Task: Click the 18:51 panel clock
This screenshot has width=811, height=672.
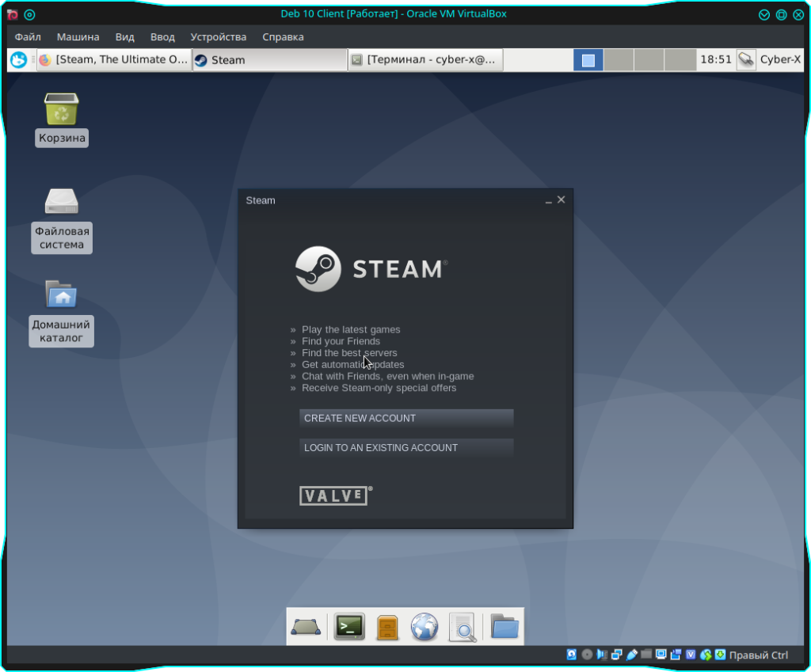Action: (x=715, y=59)
